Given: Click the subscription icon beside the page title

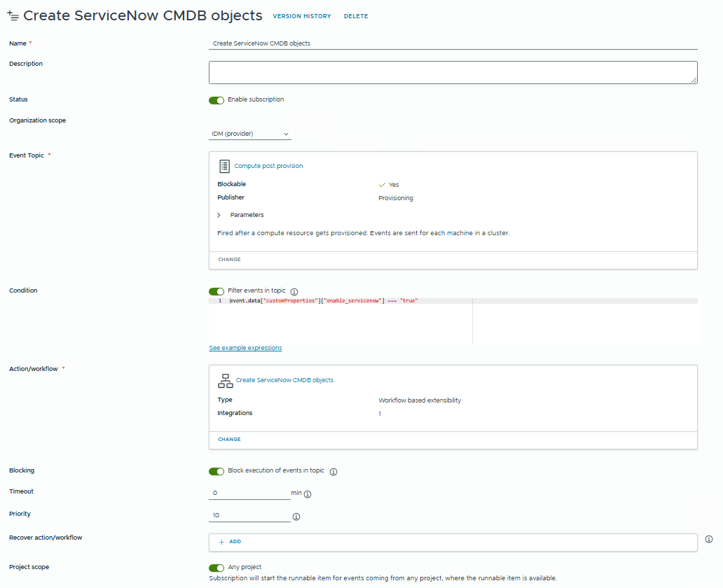Looking at the screenshot, I should pos(13,15).
